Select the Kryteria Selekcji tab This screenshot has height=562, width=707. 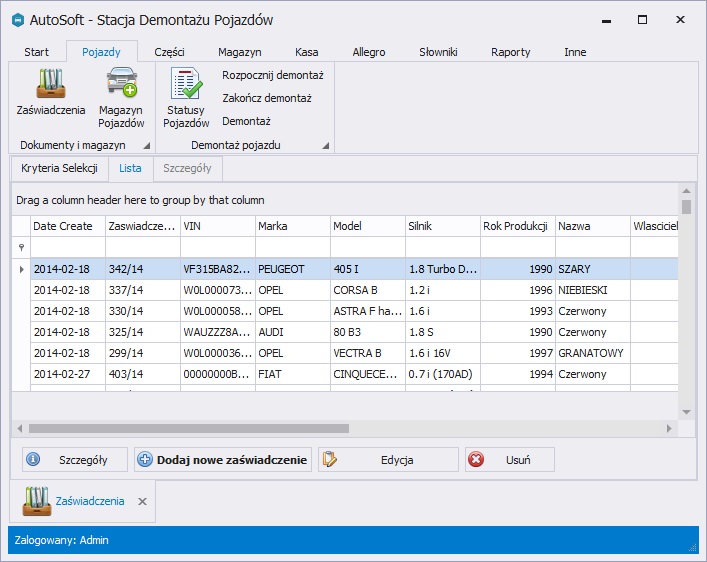59,169
